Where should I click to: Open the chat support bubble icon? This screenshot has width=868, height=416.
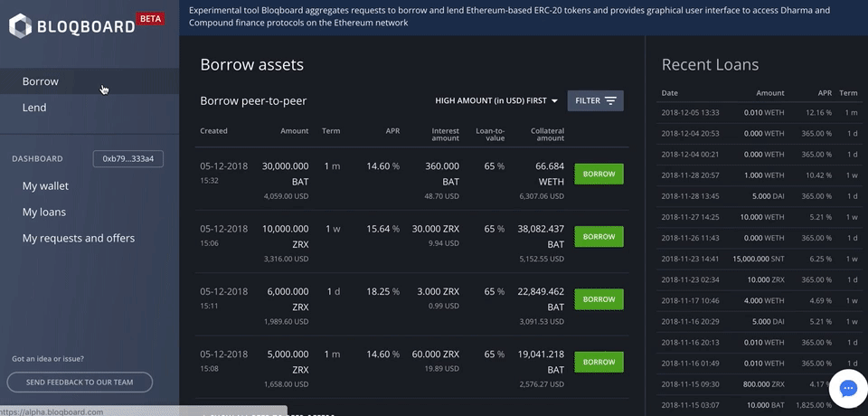tap(848, 388)
